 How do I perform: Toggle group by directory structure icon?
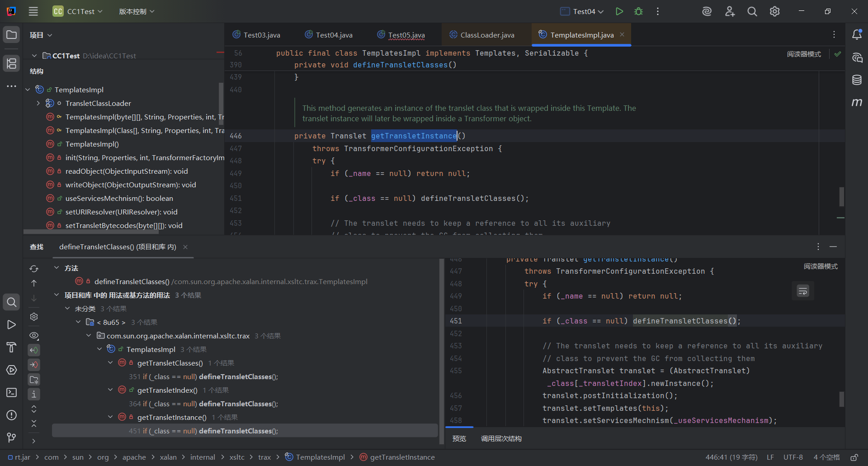(34, 380)
